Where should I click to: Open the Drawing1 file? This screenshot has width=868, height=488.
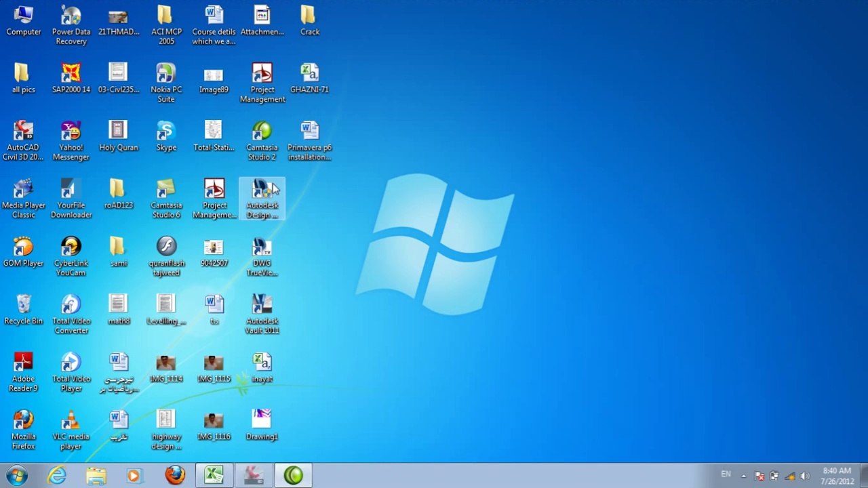(262, 425)
